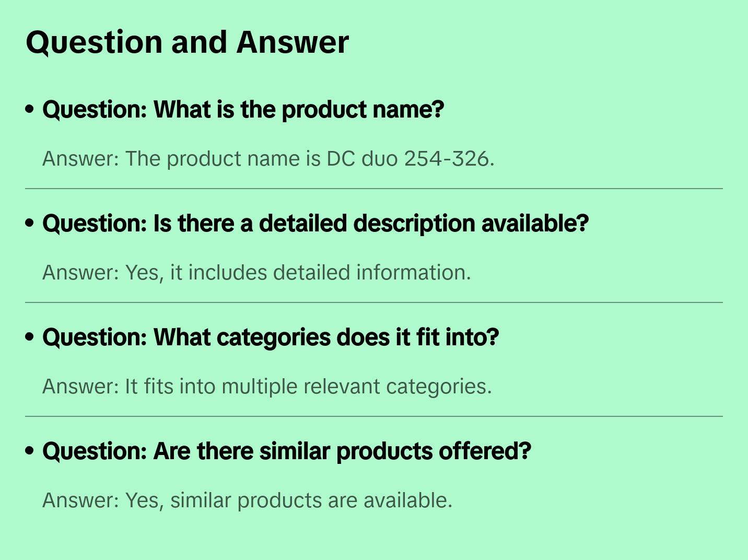
Task: Click the divider below the categories answer
Action: 374,416
